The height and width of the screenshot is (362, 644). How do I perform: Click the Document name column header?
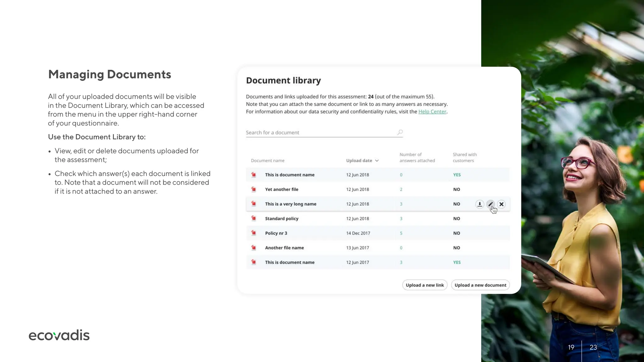click(x=268, y=161)
